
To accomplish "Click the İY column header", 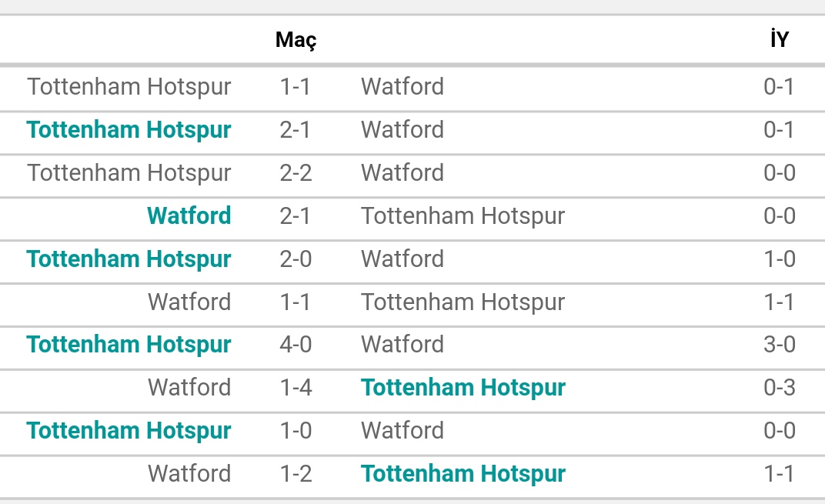I will click(x=780, y=39).
